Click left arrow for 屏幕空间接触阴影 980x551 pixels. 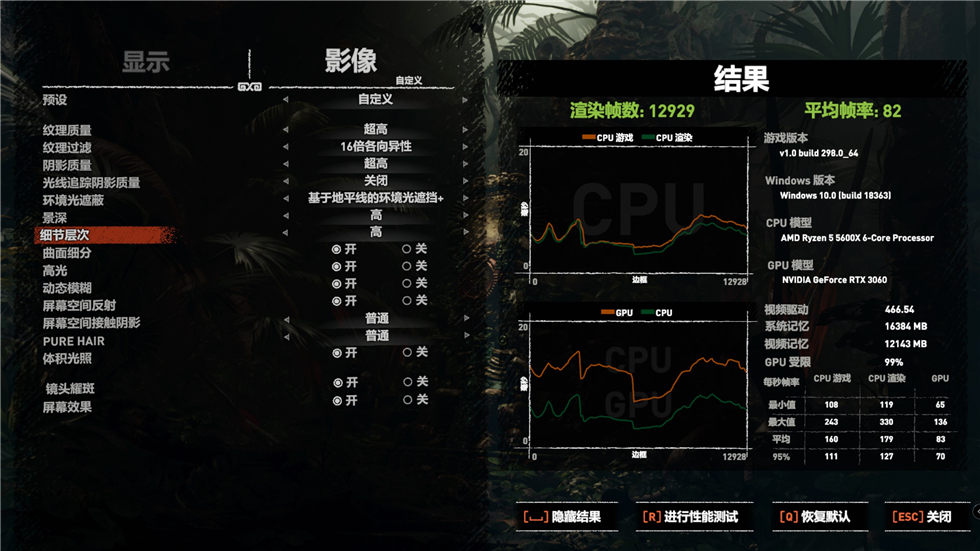point(287,319)
